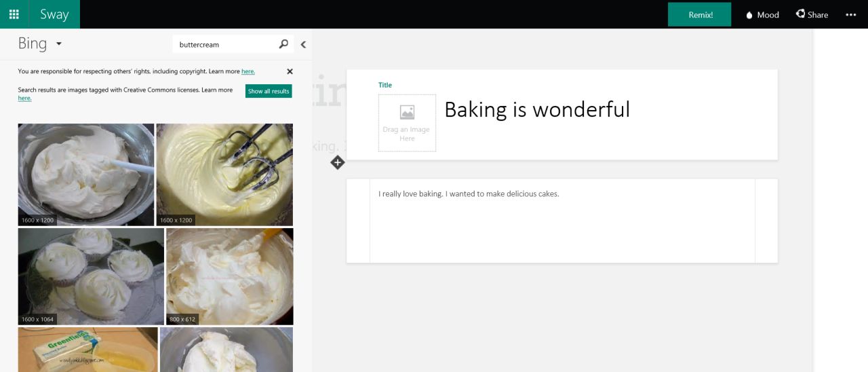Click the Remix! button

click(x=700, y=14)
